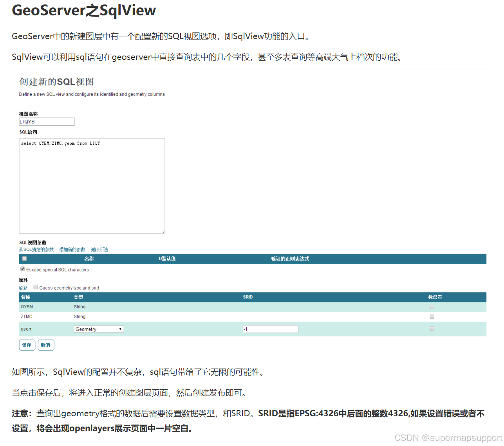Toggle the select-all checkbox in parameters header
The height and width of the screenshot is (446, 504).
pyautogui.click(x=24, y=259)
